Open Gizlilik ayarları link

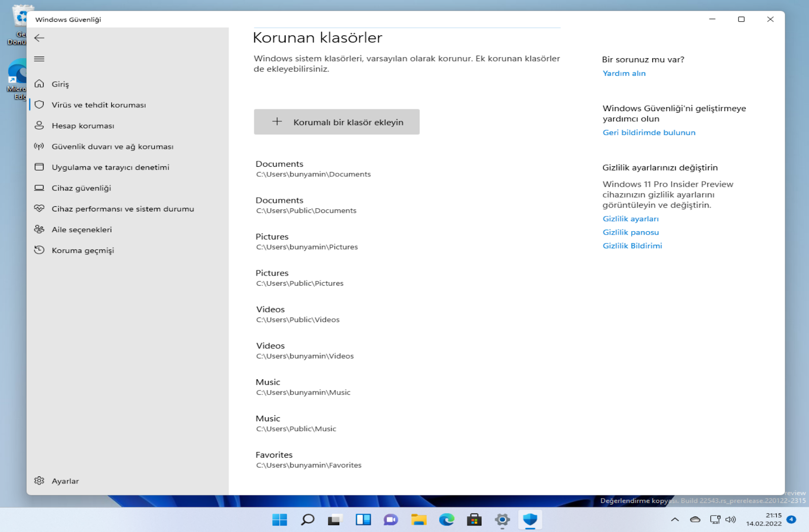pos(631,219)
